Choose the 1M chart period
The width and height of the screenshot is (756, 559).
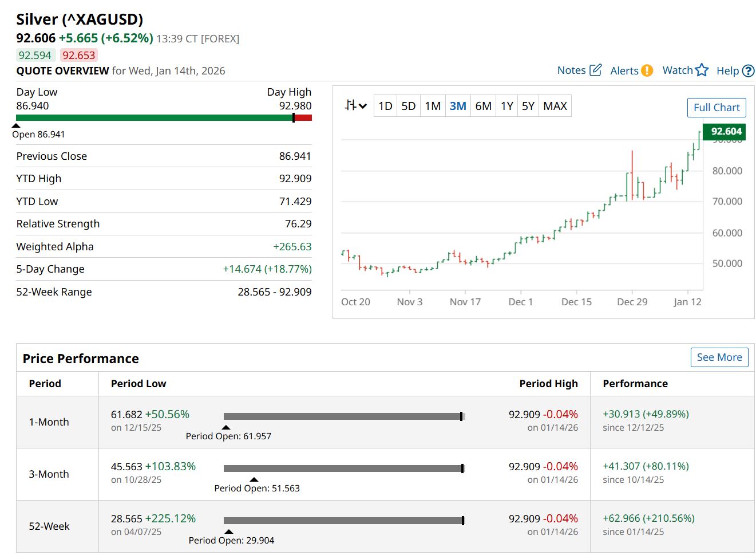433,106
